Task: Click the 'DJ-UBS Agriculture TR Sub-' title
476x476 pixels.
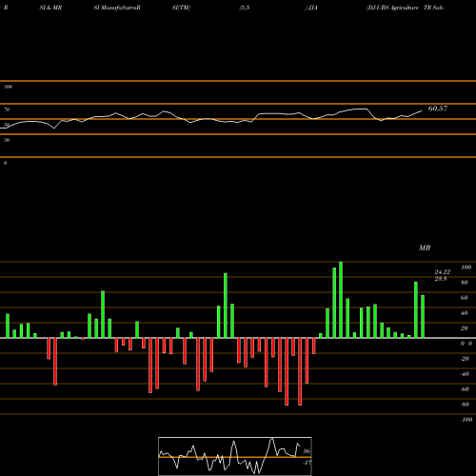Action: [x=406, y=8]
